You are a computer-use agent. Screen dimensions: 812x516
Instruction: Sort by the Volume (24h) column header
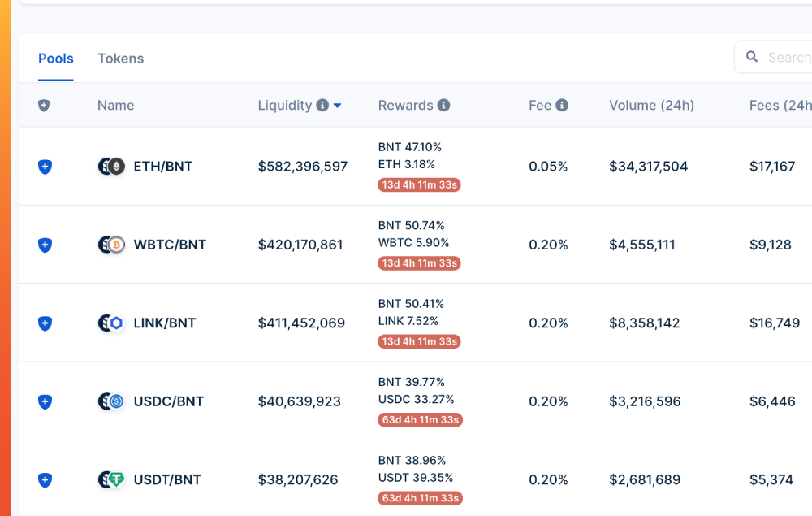[651, 105]
